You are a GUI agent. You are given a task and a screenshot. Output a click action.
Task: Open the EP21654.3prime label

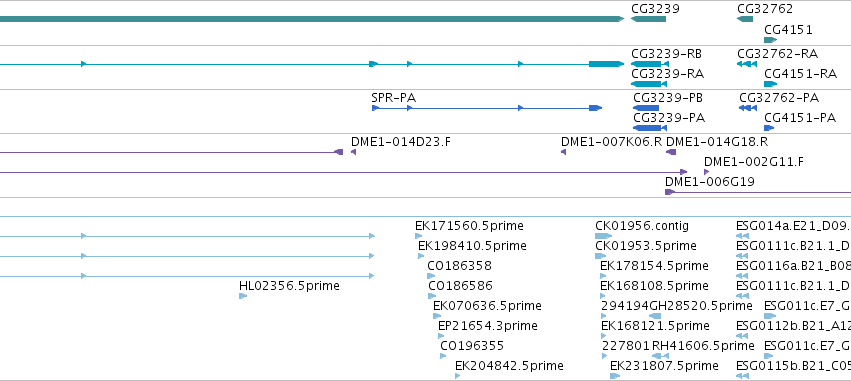click(488, 326)
